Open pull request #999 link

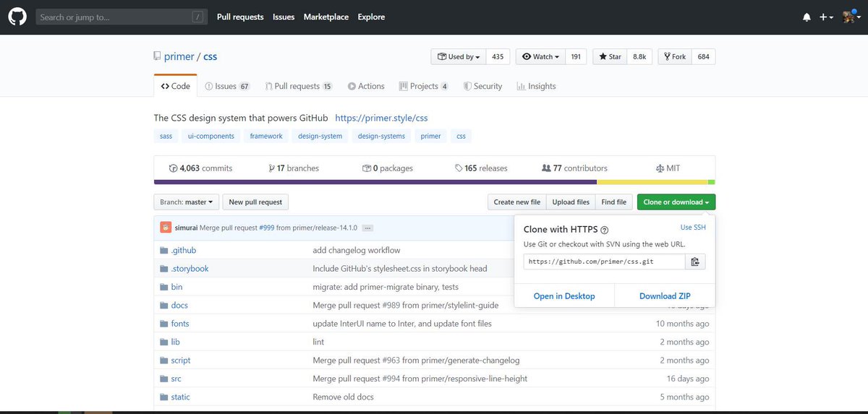[266, 228]
